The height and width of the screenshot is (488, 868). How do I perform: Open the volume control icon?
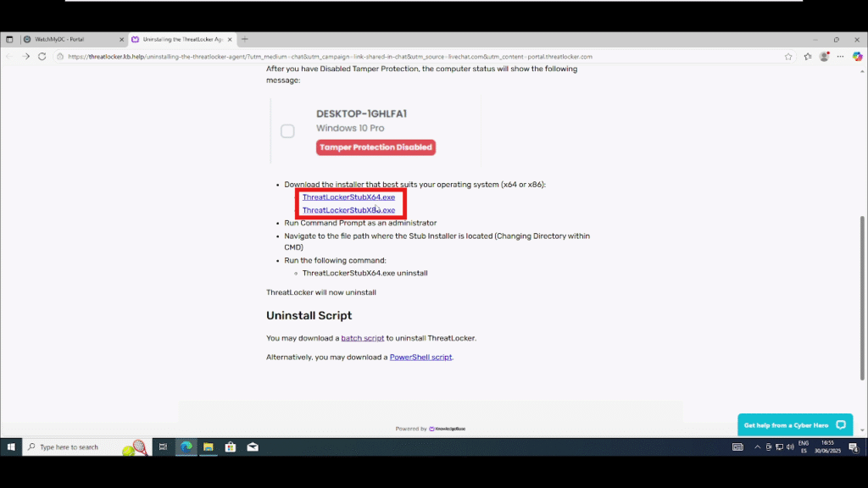pyautogui.click(x=790, y=447)
